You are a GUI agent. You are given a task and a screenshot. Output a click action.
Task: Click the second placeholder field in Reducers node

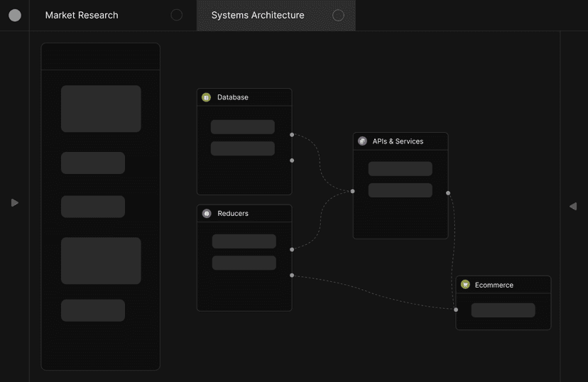coord(244,263)
